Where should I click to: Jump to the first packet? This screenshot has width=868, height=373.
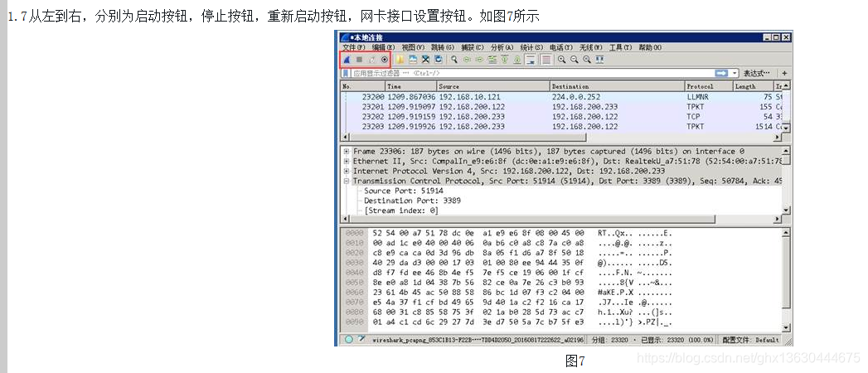point(505,59)
